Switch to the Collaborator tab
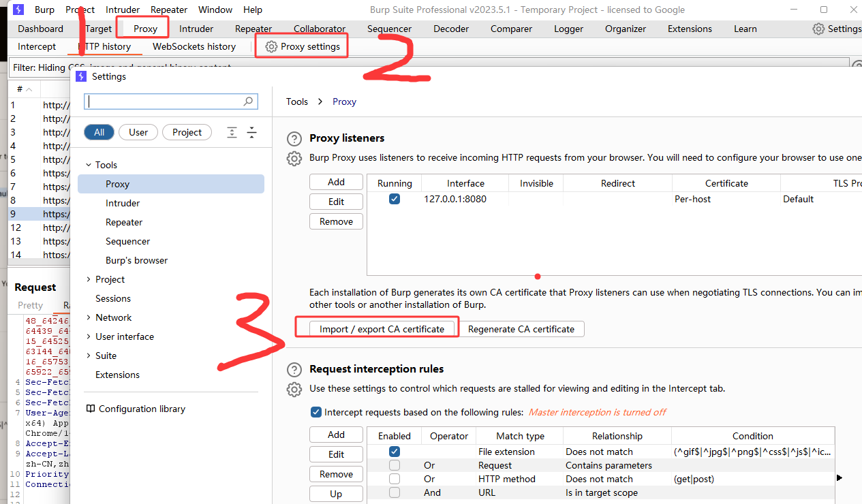 320,29
